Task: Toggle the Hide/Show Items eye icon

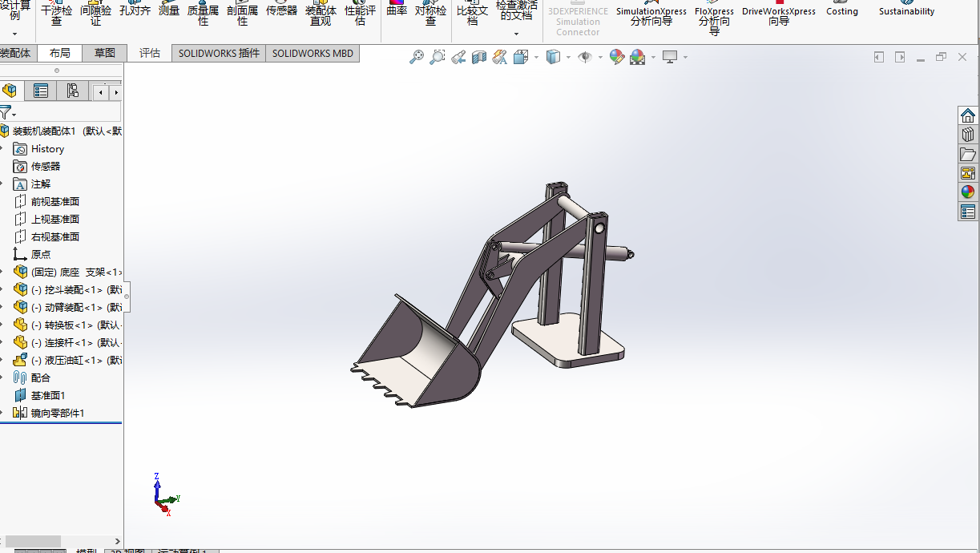Action: click(x=585, y=57)
